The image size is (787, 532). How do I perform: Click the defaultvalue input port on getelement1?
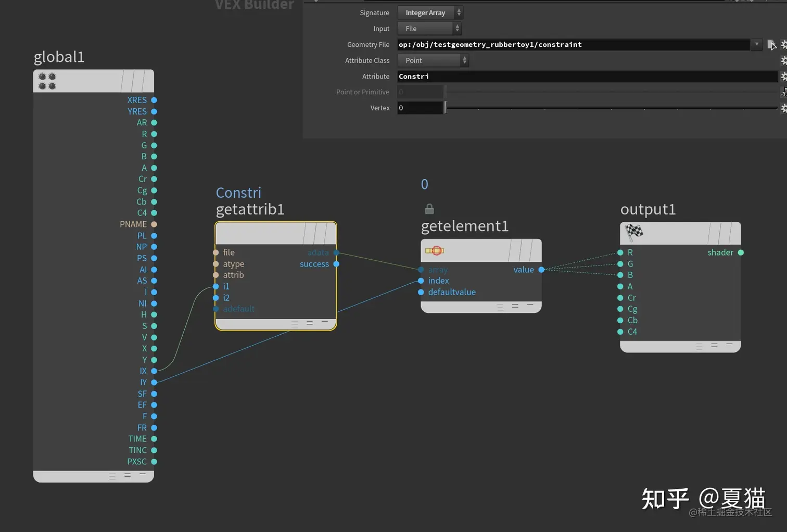coord(421,292)
